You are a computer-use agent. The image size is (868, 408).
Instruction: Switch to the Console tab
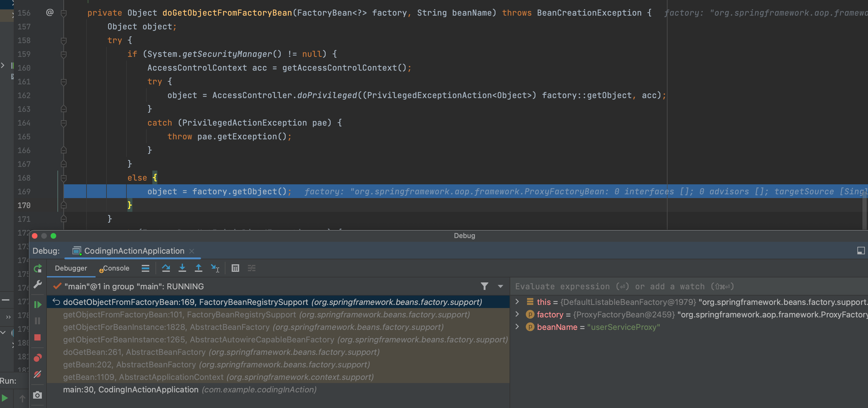click(x=115, y=268)
